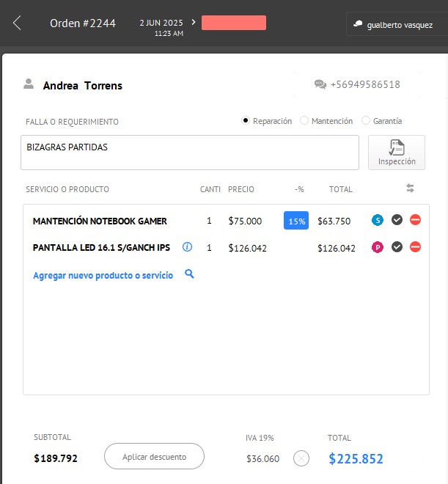The image size is (448, 484).
Task: Click the circled X next to IVA amount
Action: coord(301,458)
